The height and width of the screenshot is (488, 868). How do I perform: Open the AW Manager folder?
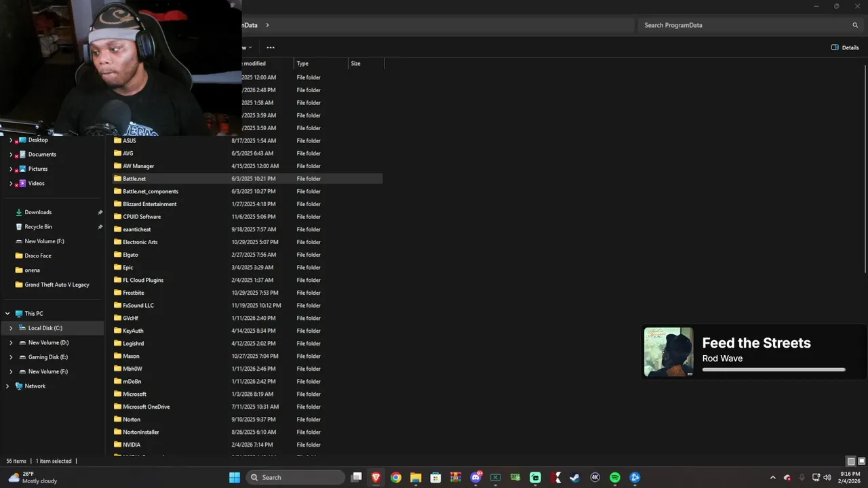(138, 166)
